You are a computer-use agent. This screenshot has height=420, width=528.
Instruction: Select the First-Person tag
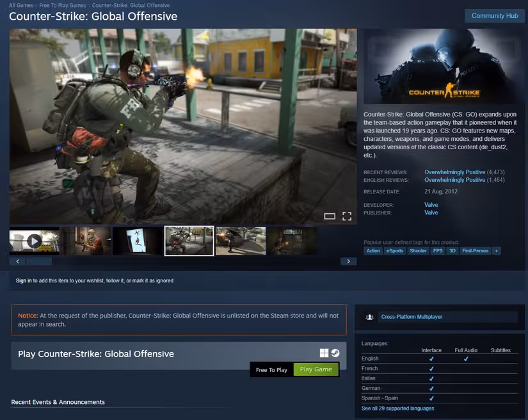pos(475,251)
